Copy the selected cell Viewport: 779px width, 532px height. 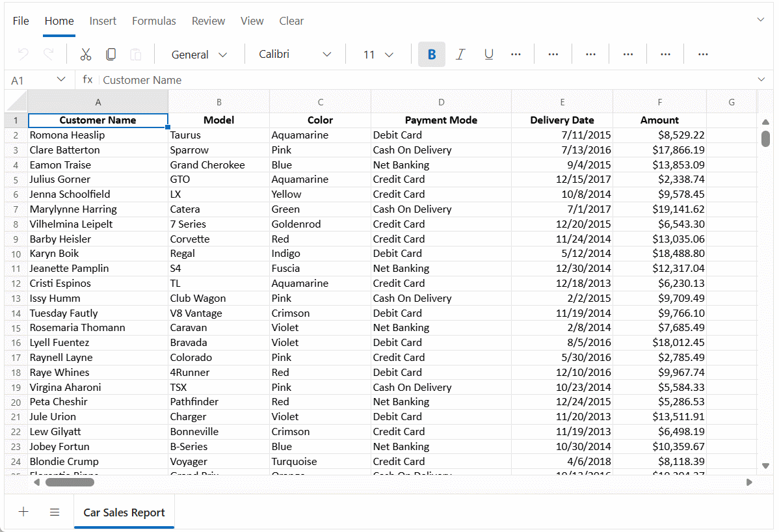coord(111,54)
